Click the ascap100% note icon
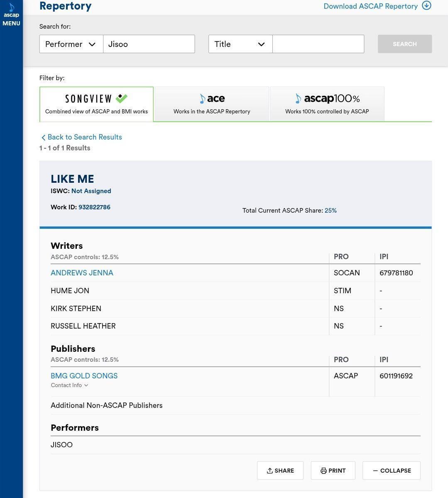The height and width of the screenshot is (498, 448). point(299,99)
